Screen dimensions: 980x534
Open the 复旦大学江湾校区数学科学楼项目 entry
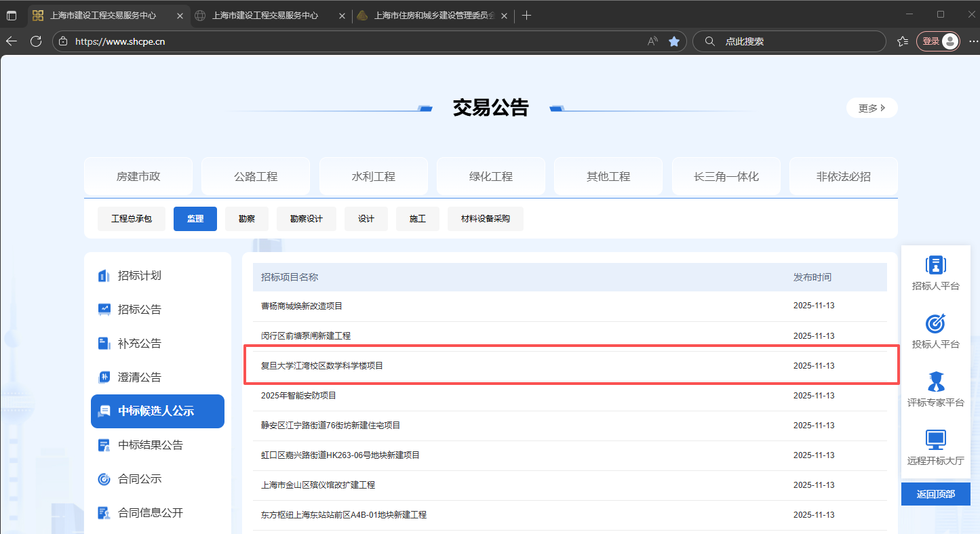tap(322, 366)
